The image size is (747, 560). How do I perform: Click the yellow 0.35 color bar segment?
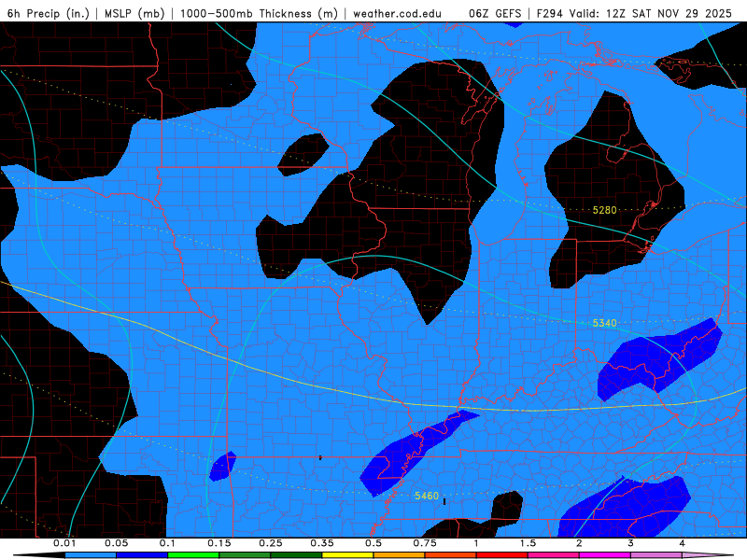(347, 555)
